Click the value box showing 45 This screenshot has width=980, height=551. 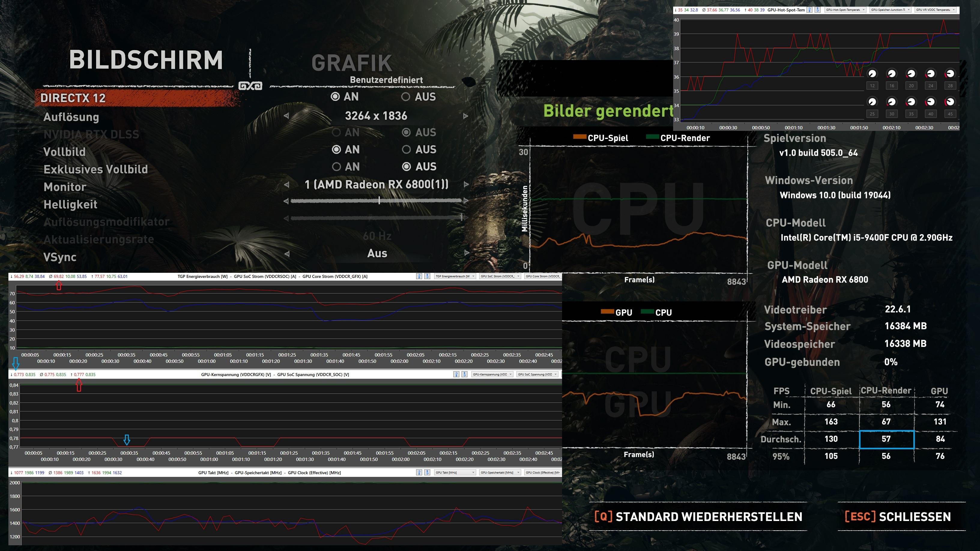coord(950,114)
